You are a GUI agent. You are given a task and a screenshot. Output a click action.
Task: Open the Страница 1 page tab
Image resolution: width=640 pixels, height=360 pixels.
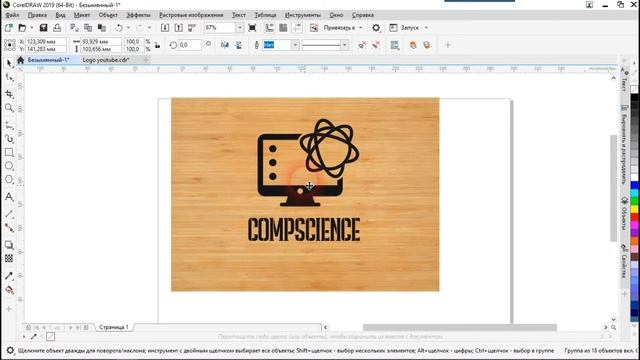pyautogui.click(x=114, y=327)
